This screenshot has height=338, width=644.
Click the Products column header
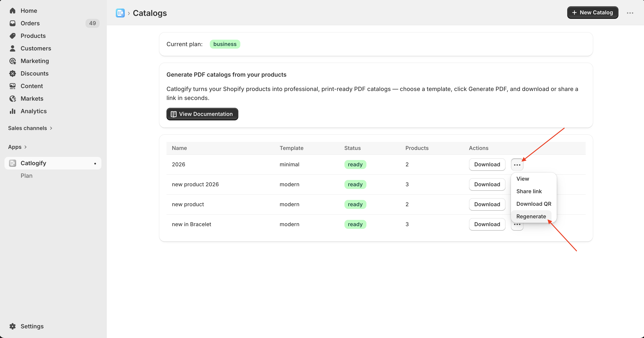tap(417, 148)
